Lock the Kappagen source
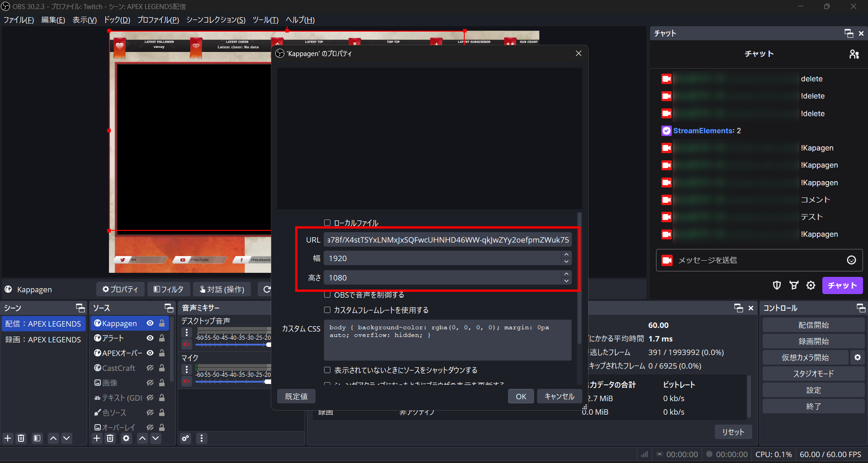Viewport: 868px width, 463px height. pyautogui.click(x=162, y=323)
